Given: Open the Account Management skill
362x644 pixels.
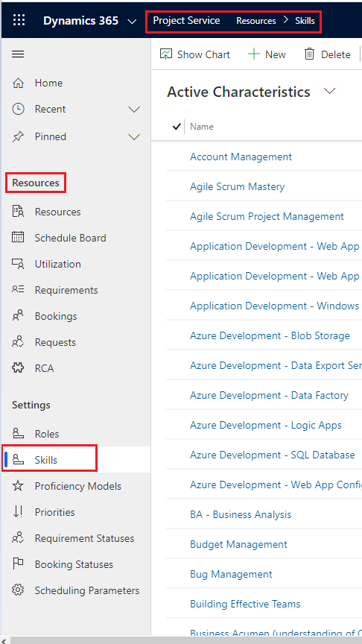Looking at the screenshot, I should (x=241, y=157).
